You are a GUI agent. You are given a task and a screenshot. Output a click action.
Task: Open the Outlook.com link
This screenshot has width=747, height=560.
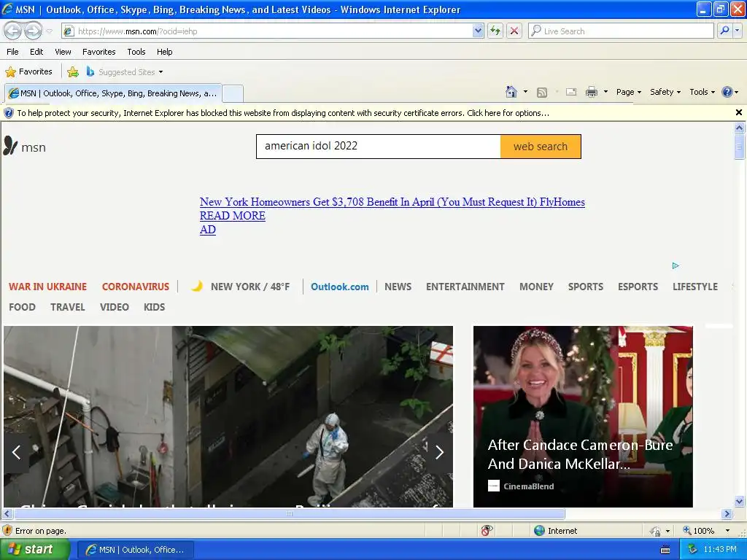tap(340, 287)
